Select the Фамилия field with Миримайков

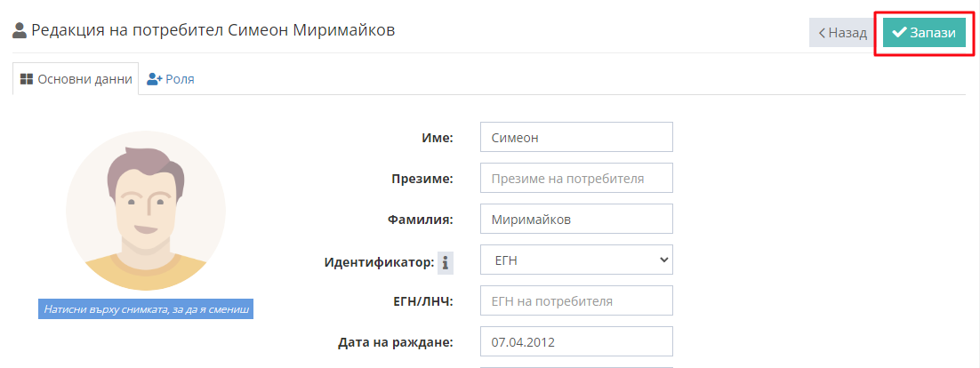pos(576,219)
